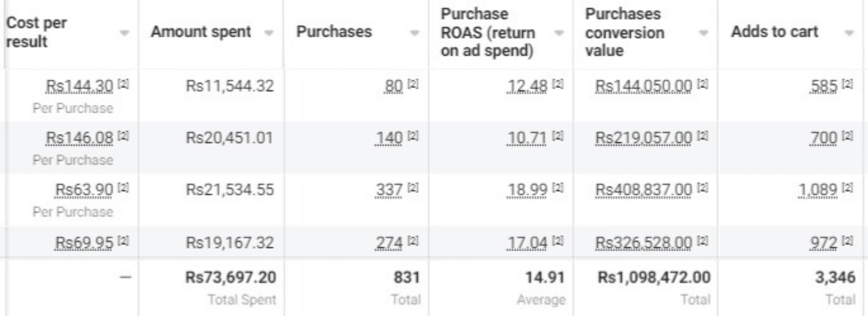The image size is (868, 316).
Task: Click footnote icon next to Rs219,057.00
Action: 703,135
